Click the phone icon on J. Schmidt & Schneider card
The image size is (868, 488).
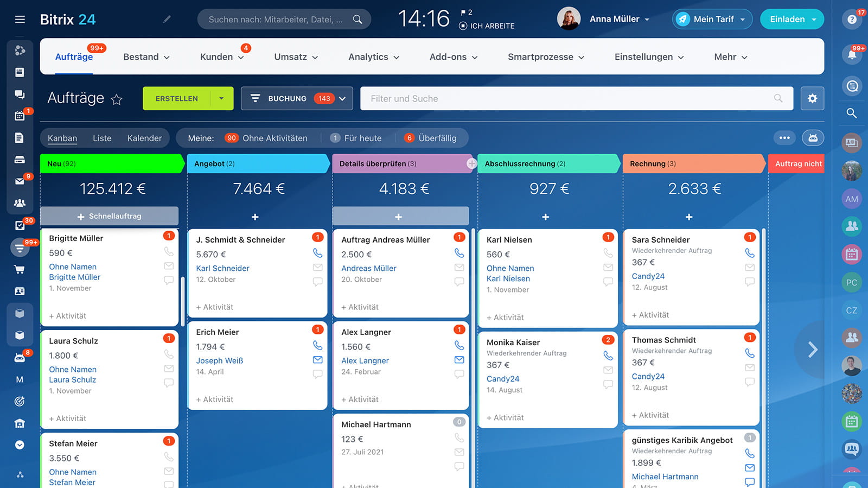coord(317,253)
